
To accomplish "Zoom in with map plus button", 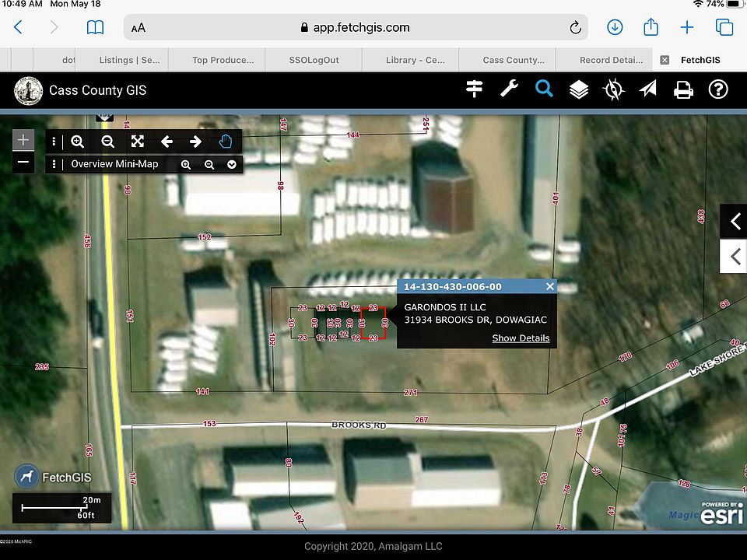I will click(x=23, y=140).
